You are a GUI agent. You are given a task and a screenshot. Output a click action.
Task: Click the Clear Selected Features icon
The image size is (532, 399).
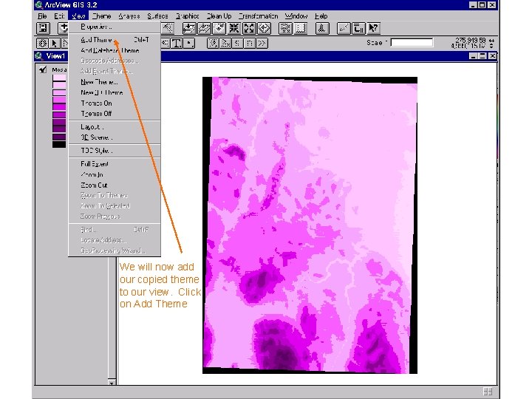point(300,28)
